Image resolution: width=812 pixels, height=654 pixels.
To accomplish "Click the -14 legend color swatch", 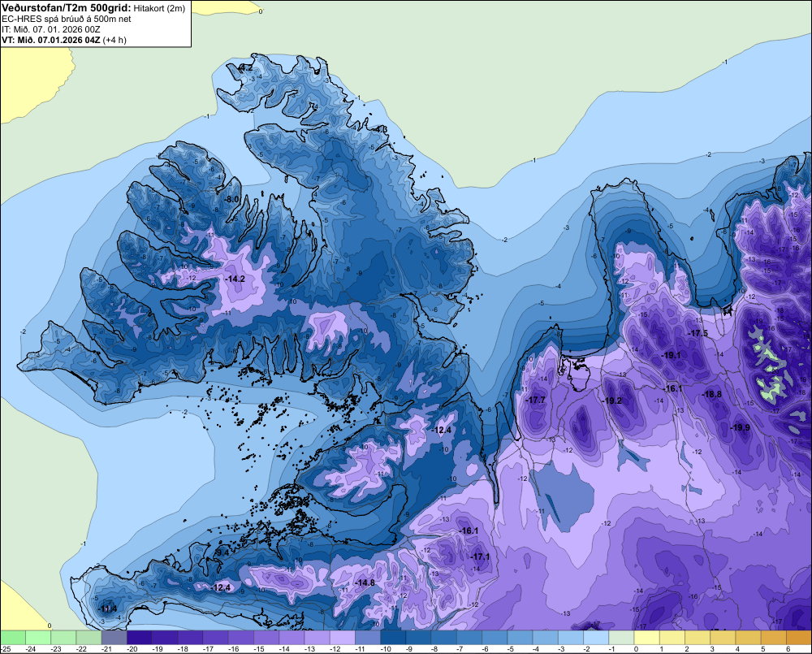I will (292, 637).
